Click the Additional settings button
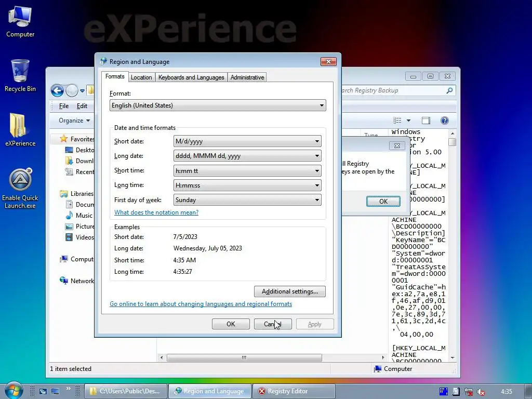Viewport: 532px width, 399px height. tap(290, 291)
